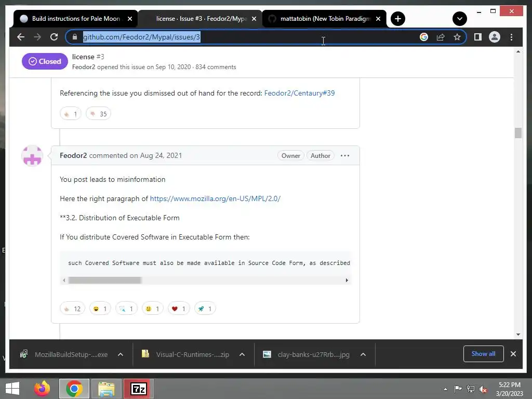Open Windows Start menu
532x399 pixels.
(12, 389)
